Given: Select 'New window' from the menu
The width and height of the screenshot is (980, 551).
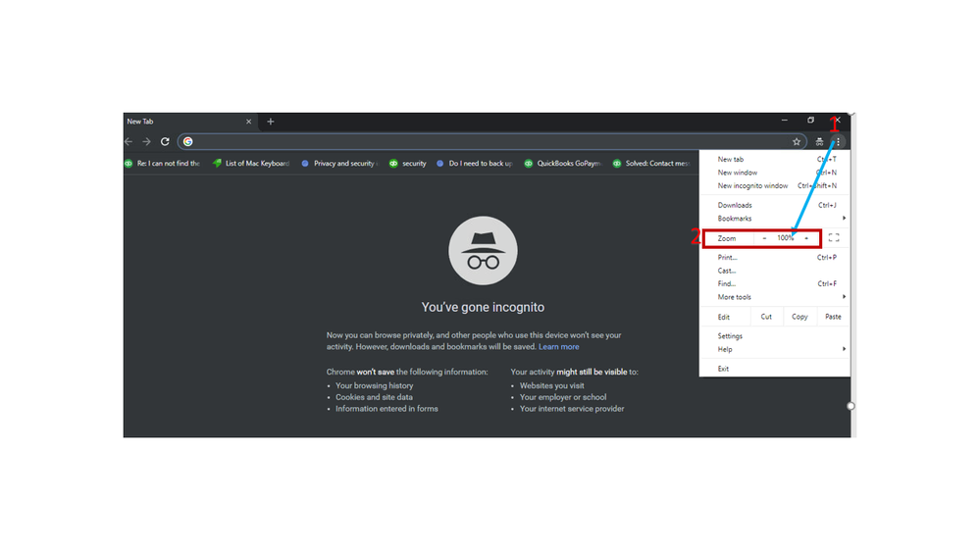Looking at the screenshot, I should [x=775, y=173].
